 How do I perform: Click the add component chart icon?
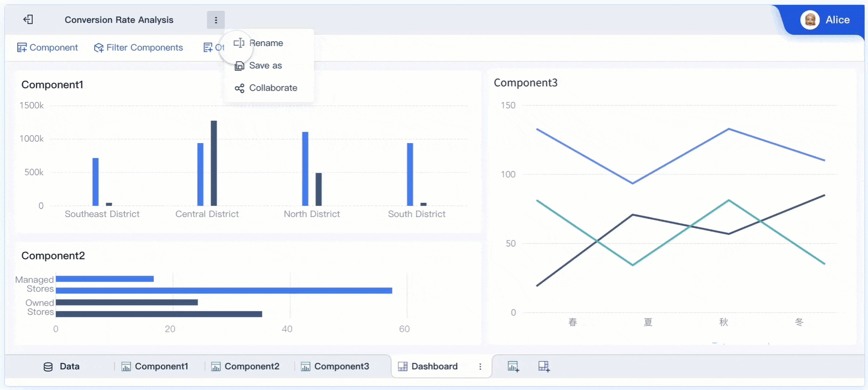(513, 366)
